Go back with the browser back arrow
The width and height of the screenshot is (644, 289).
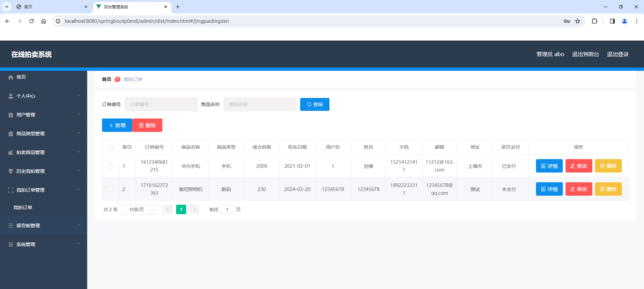click(7, 21)
